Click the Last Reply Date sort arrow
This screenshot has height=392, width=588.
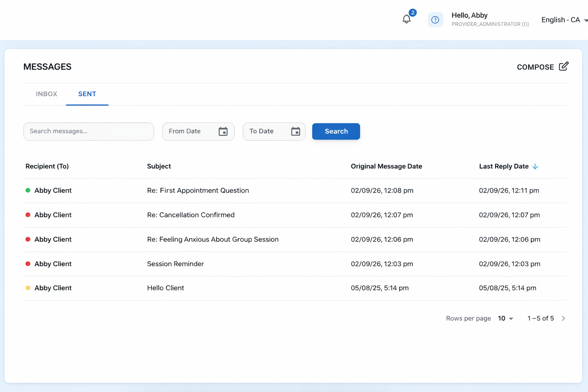(x=535, y=166)
